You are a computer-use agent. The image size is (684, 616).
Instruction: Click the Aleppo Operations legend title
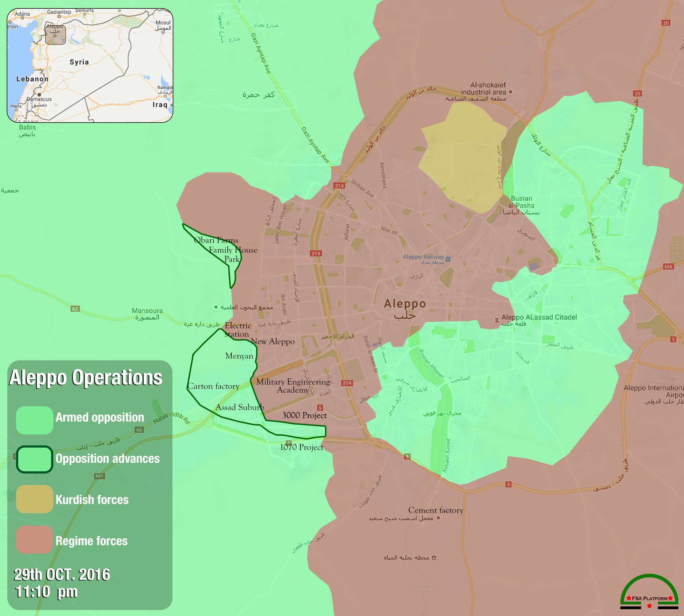85,378
